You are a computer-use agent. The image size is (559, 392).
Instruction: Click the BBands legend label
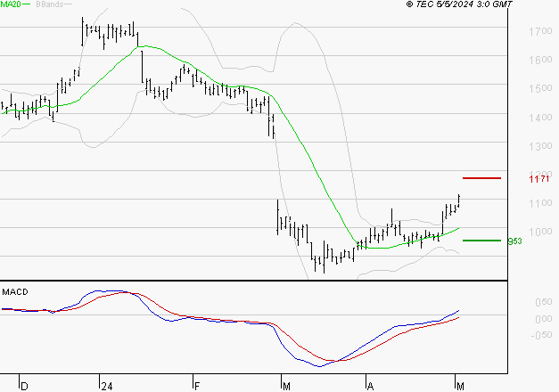[50, 4]
